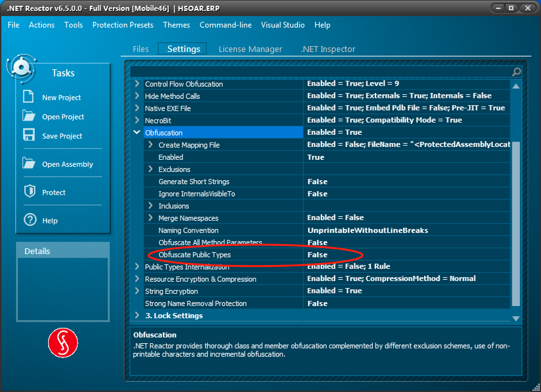Expand the 3. Lock Settings category
The width and height of the screenshot is (541, 392).
pos(137,315)
